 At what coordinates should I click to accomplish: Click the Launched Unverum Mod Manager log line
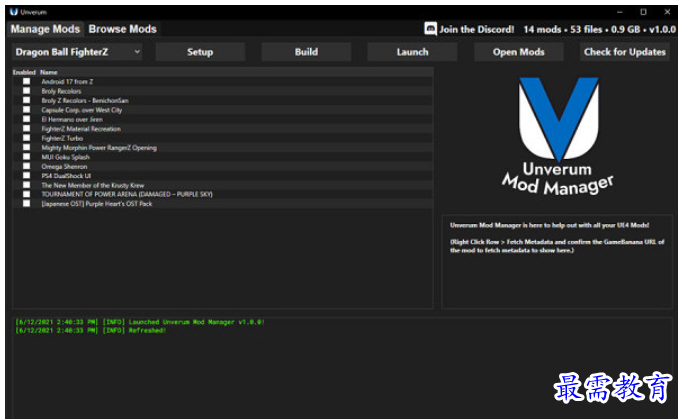140,322
